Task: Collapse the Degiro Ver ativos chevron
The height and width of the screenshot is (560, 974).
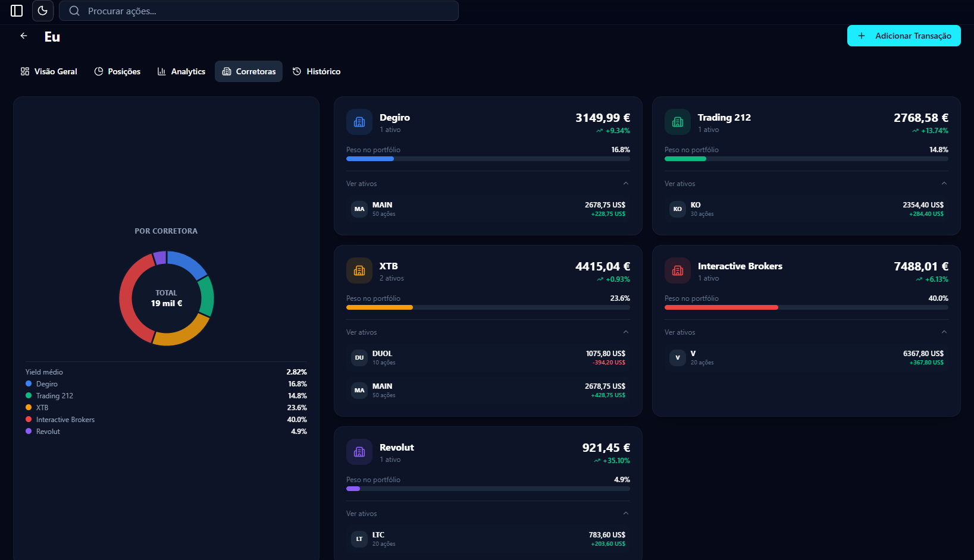Action: (625, 183)
